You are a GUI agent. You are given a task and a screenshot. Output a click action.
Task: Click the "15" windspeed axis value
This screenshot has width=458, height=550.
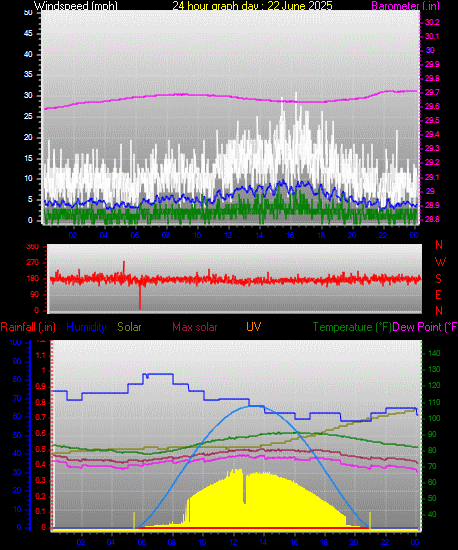28,158
